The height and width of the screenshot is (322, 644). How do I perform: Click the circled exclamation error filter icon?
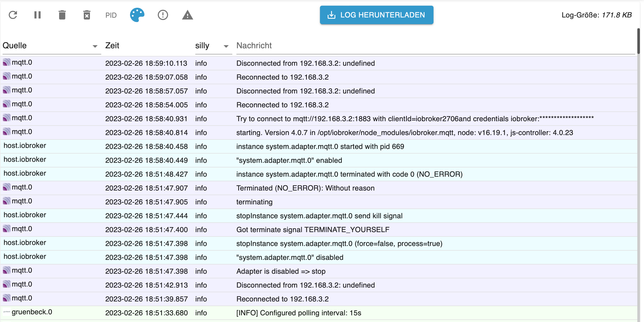click(163, 15)
